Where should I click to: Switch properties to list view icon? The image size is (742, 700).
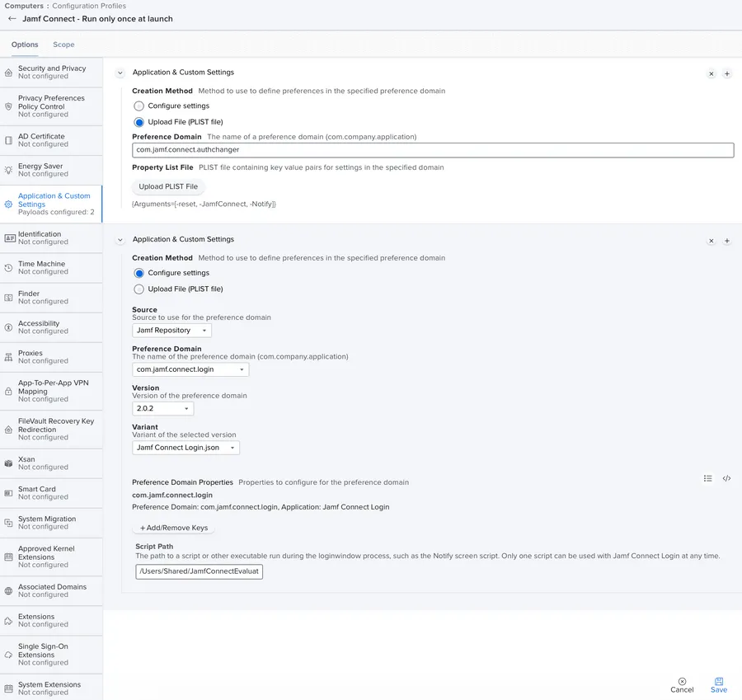[x=708, y=478]
